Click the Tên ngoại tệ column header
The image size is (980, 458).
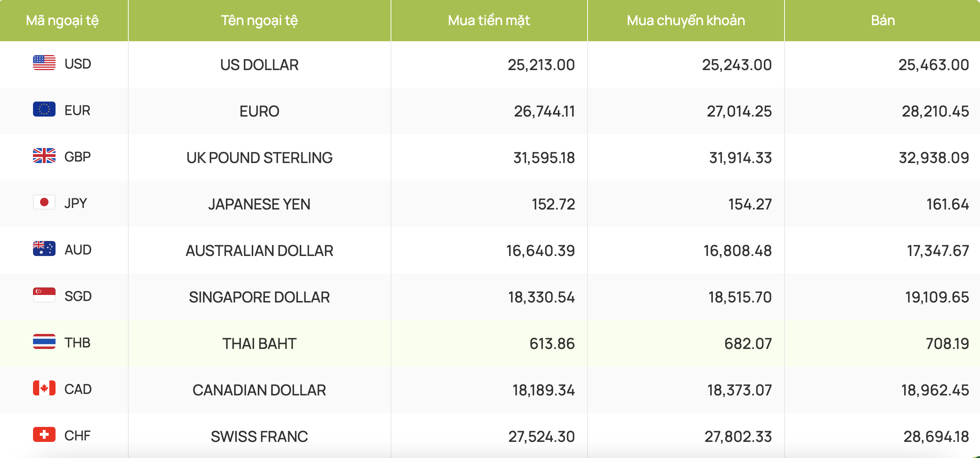(x=259, y=21)
